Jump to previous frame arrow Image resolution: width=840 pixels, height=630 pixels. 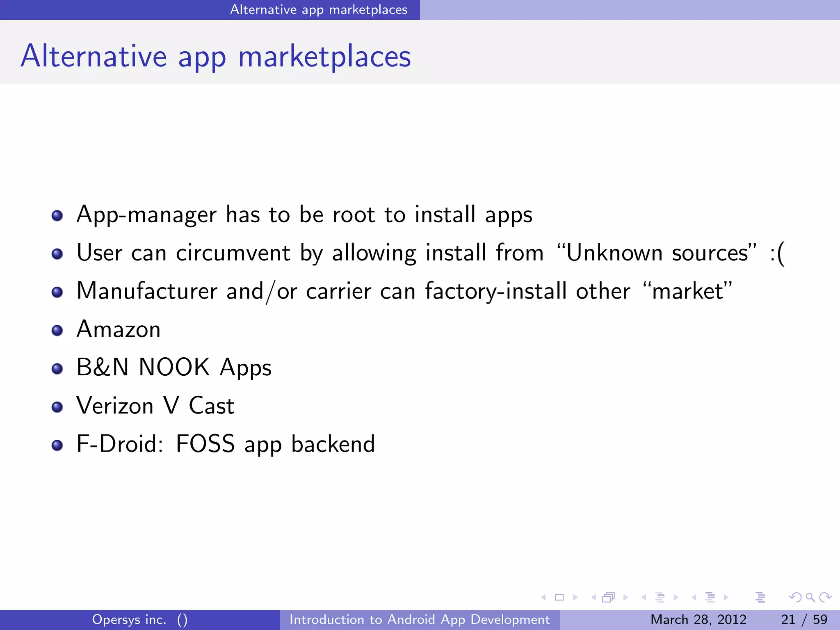(x=593, y=598)
